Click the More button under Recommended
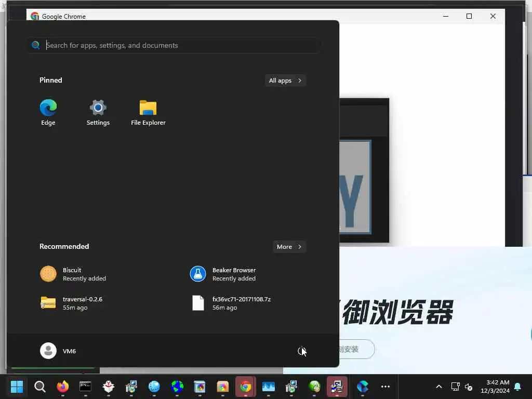This screenshot has width=532, height=399. click(289, 247)
